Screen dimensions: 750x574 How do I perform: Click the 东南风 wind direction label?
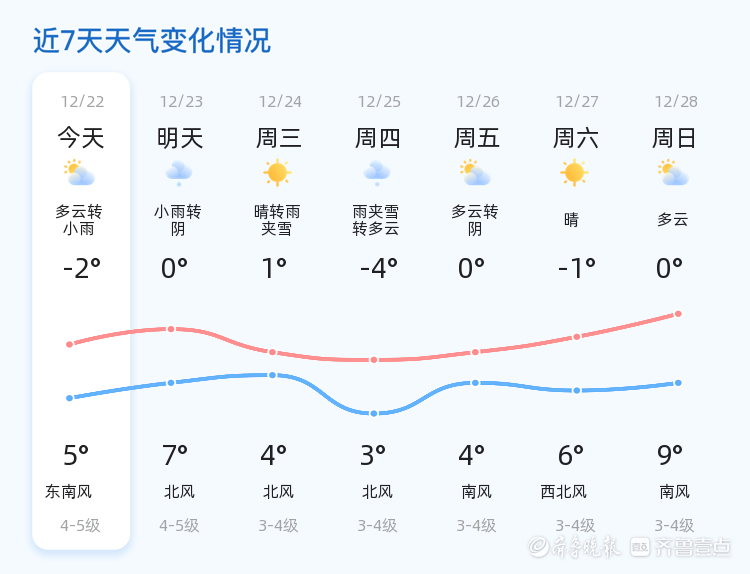pyautogui.click(x=69, y=492)
